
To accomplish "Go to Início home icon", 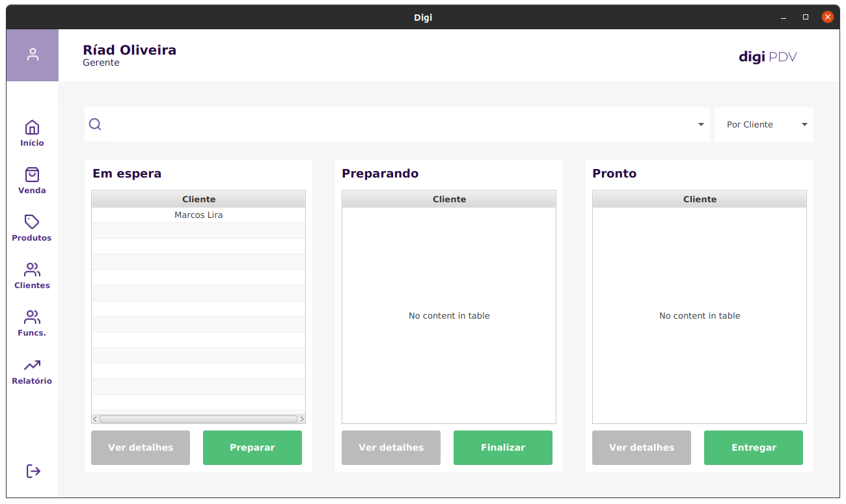I will click(x=32, y=127).
